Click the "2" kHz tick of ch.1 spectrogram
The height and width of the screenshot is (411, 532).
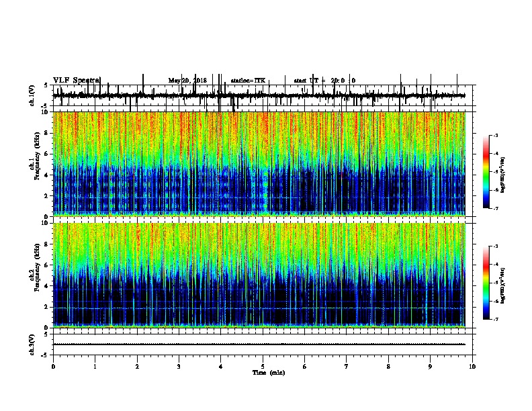pyautogui.click(x=47, y=196)
